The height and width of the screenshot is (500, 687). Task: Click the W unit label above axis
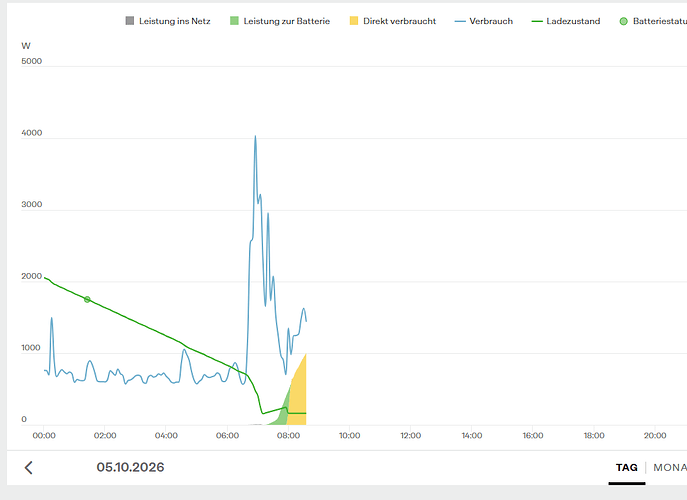tap(26, 46)
